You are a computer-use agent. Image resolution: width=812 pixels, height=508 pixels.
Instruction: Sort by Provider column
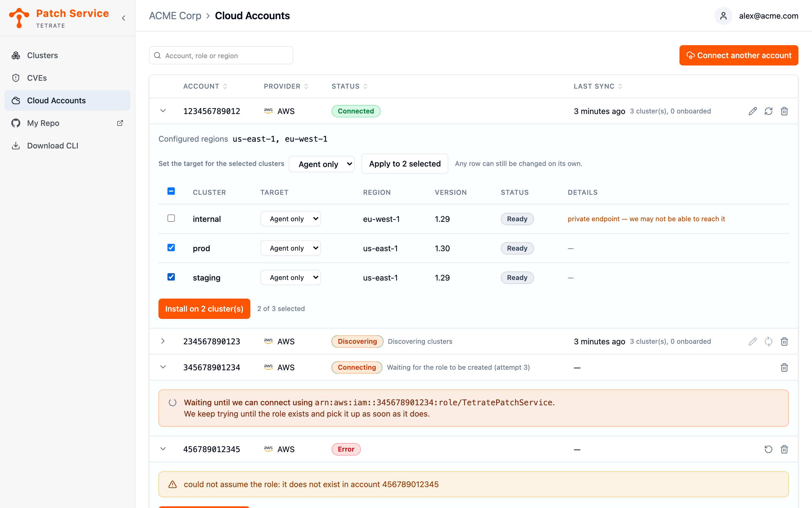pyautogui.click(x=286, y=86)
